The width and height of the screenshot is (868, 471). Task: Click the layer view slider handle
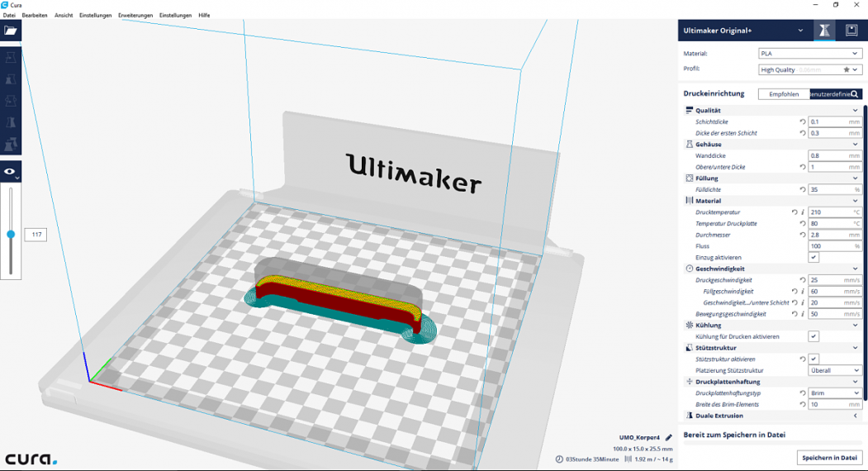click(x=11, y=235)
